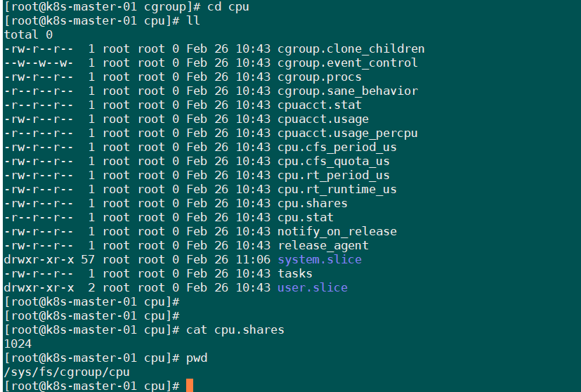
Task: Click the 'total 0' output line
Action: click(x=28, y=35)
